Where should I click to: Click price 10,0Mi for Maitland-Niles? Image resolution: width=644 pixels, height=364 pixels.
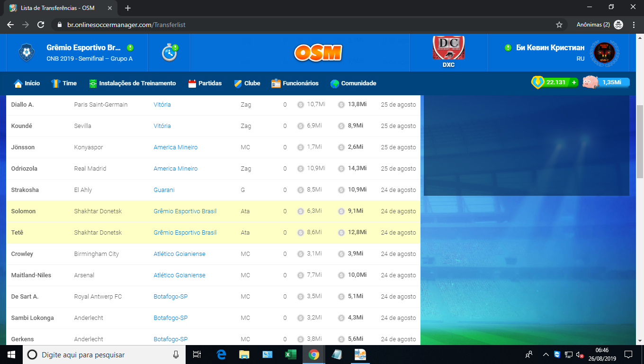[358, 275]
